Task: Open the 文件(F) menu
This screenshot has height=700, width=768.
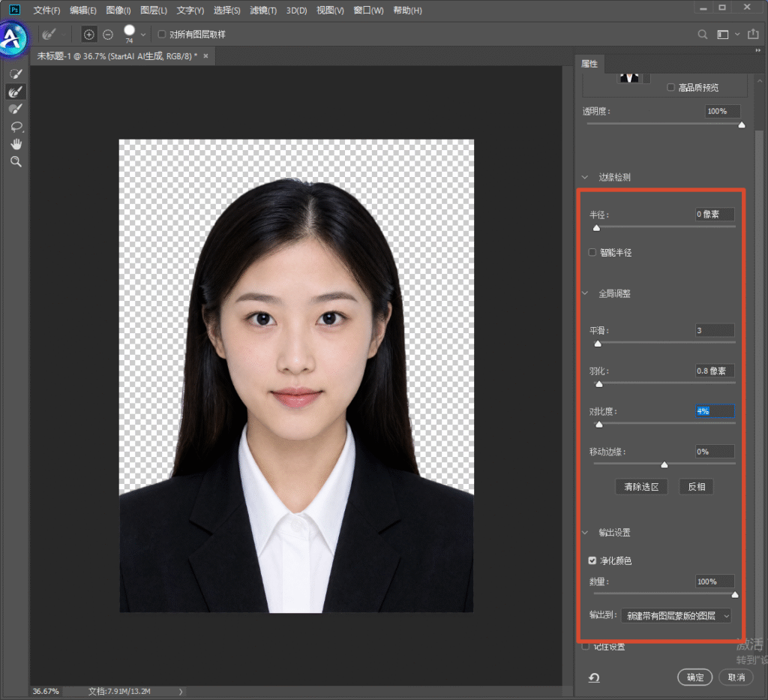Action: 46,11
